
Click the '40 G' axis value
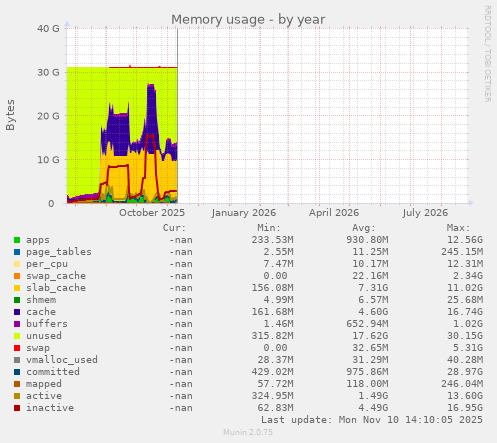48,29
